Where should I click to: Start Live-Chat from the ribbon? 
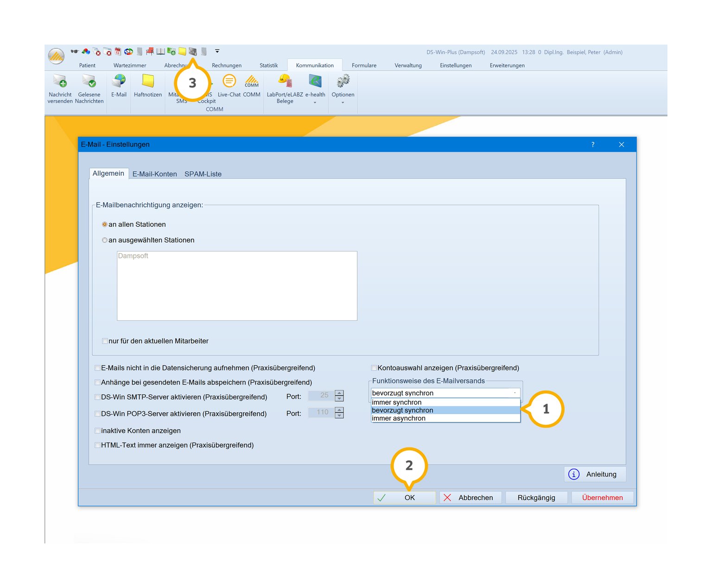click(229, 82)
